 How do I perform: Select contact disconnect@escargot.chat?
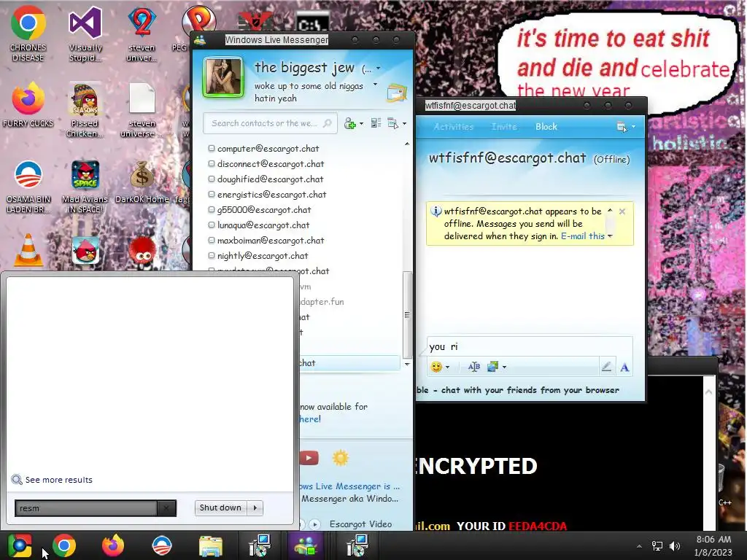(271, 164)
